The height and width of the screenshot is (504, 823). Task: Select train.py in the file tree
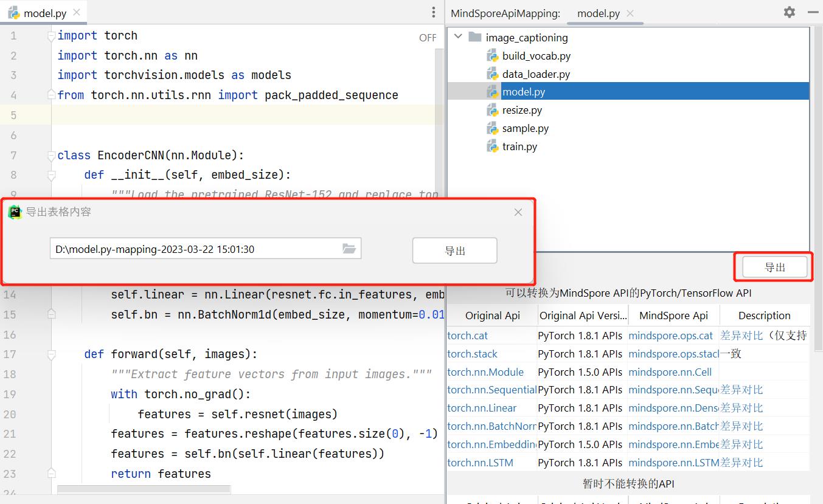click(519, 147)
